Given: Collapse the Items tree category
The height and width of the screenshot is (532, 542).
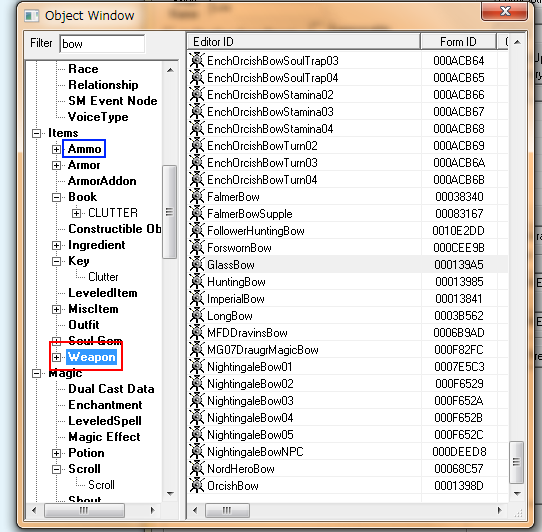Looking at the screenshot, I should 36,133.
